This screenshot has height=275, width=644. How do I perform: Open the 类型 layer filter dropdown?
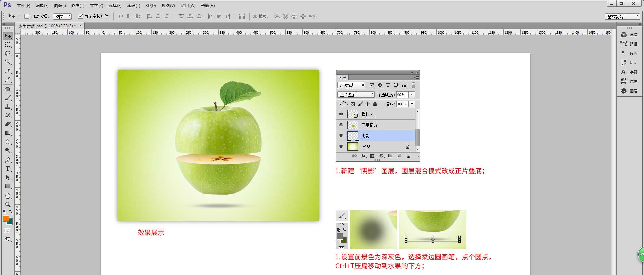point(351,85)
